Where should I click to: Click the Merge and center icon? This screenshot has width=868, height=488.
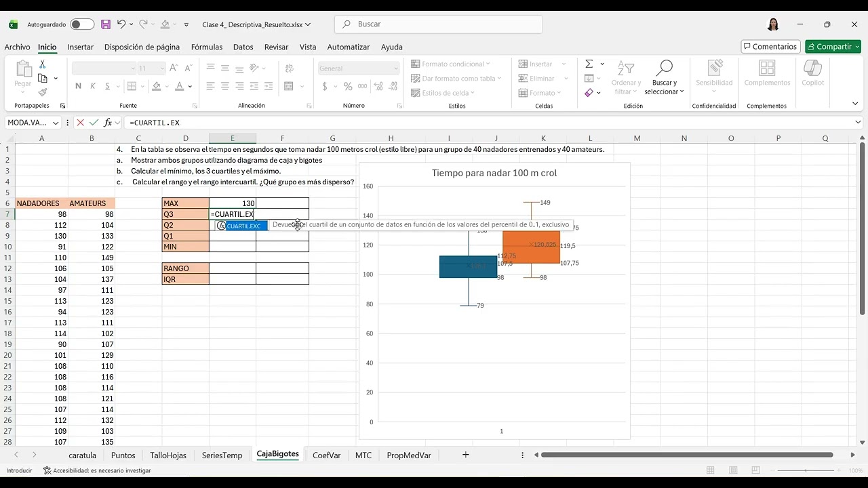[x=289, y=86]
